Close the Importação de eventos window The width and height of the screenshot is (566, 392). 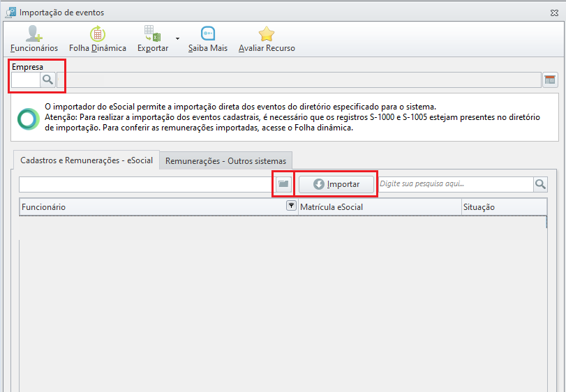coord(554,13)
